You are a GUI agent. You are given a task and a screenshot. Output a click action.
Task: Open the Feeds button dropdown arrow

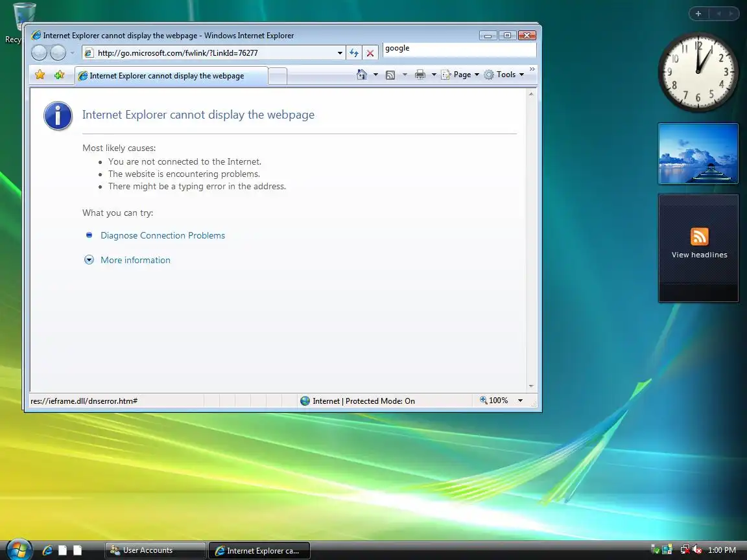[x=405, y=75]
